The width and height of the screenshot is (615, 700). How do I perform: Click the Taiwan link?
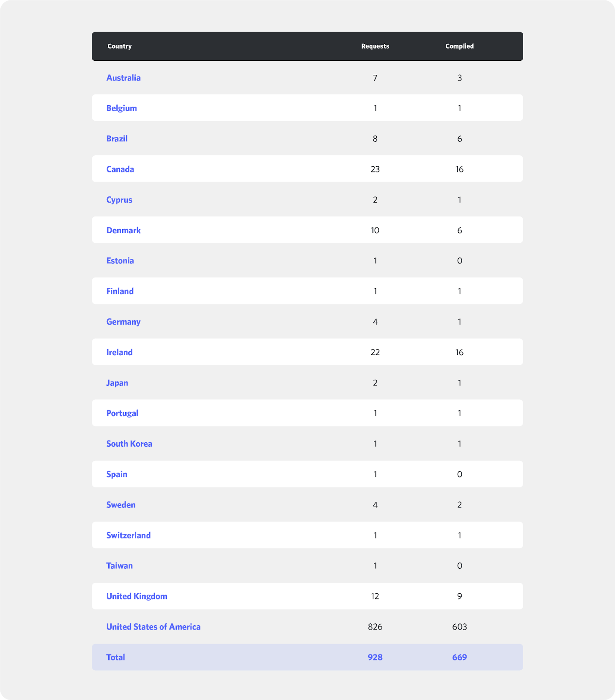pyautogui.click(x=119, y=566)
